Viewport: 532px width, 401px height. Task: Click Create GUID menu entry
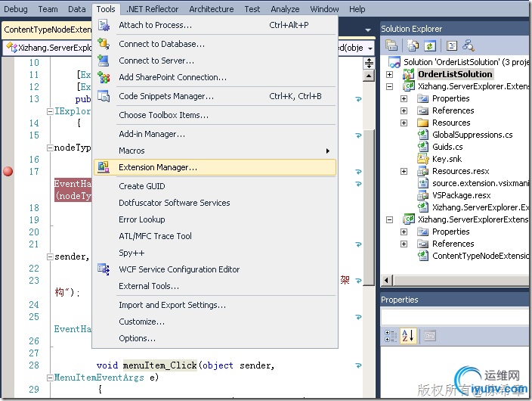(x=215, y=187)
